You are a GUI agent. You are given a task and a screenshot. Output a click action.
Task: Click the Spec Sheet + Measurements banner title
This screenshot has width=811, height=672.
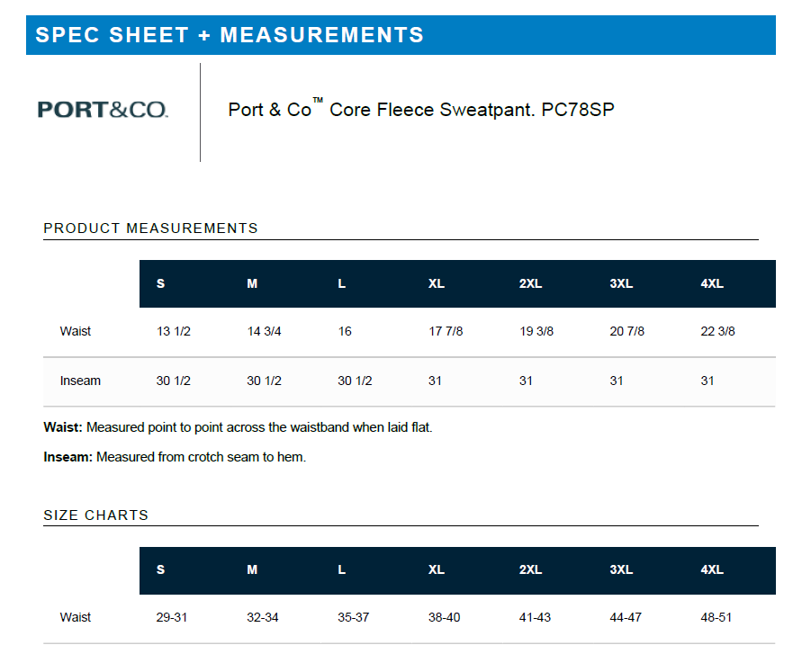[230, 35]
